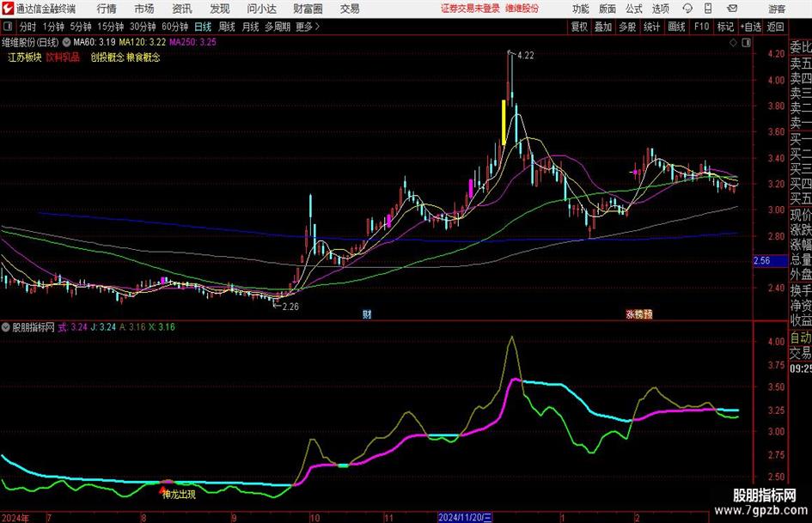
Task: Open the 发现 menu
Action: coord(220,9)
